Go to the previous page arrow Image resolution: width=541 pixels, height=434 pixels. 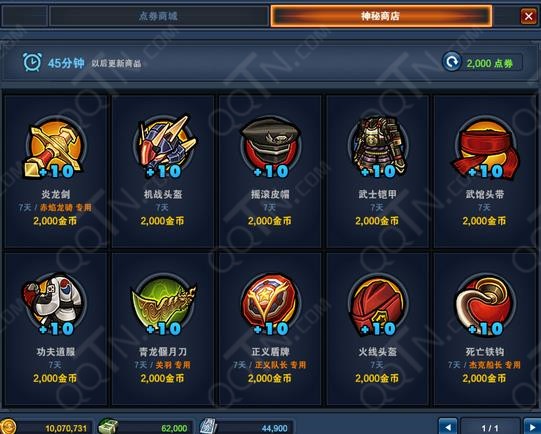coord(448,426)
